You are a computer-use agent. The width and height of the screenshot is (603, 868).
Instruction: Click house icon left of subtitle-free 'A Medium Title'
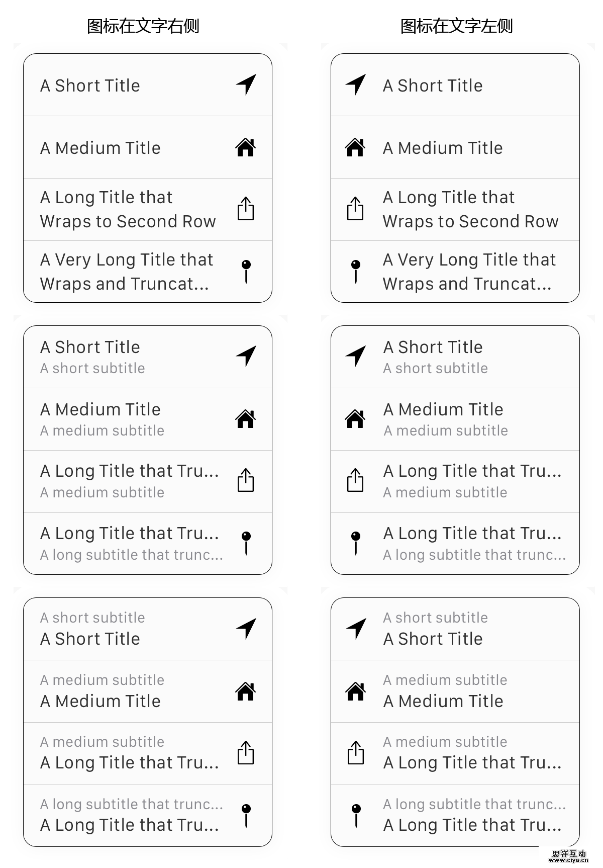[x=355, y=147]
